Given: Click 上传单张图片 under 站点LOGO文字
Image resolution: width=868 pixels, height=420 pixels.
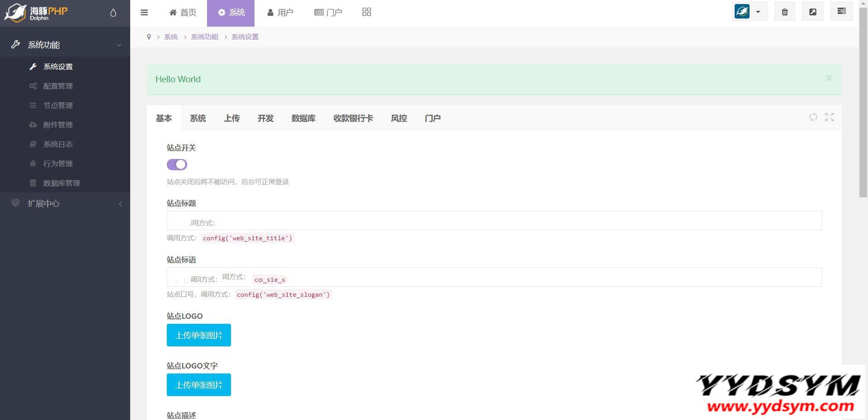Looking at the screenshot, I should (199, 385).
